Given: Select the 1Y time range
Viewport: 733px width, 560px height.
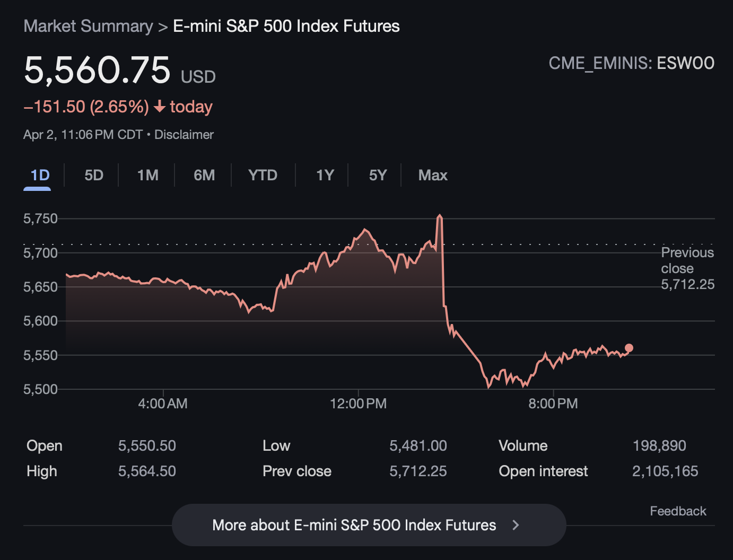Looking at the screenshot, I should point(325,175).
